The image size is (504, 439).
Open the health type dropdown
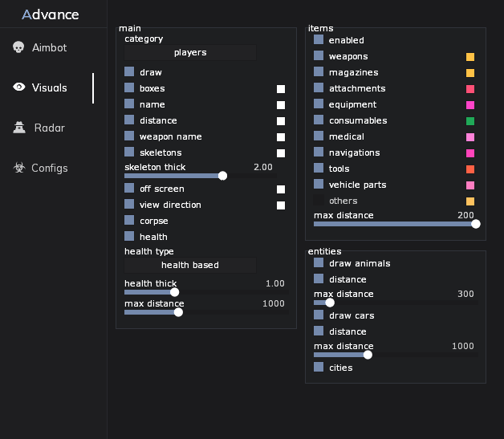point(190,265)
